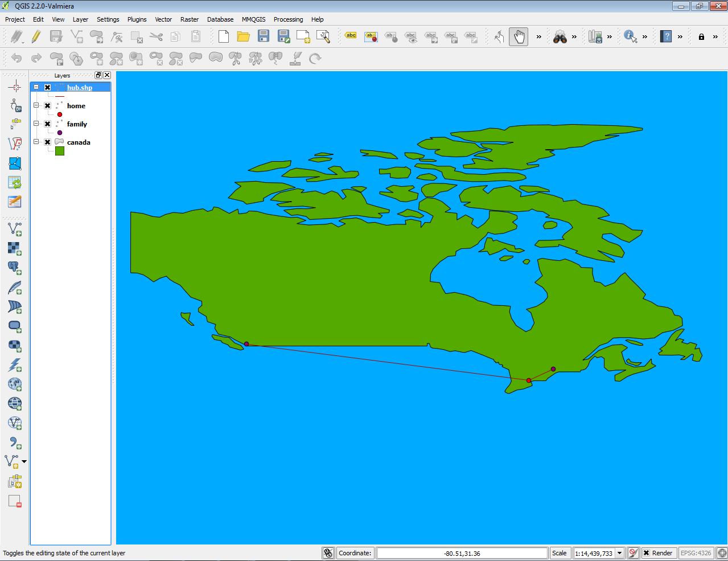Open the Python Console lock icon
The width and height of the screenshot is (728, 561).
coord(701,36)
